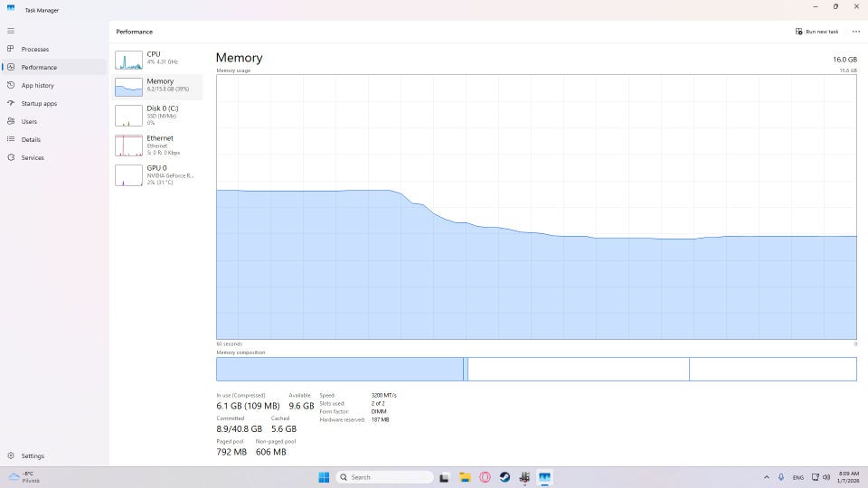This screenshot has height=488, width=868.
Task: Open the Startup apps page
Action: pyautogui.click(x=53, y=103)
